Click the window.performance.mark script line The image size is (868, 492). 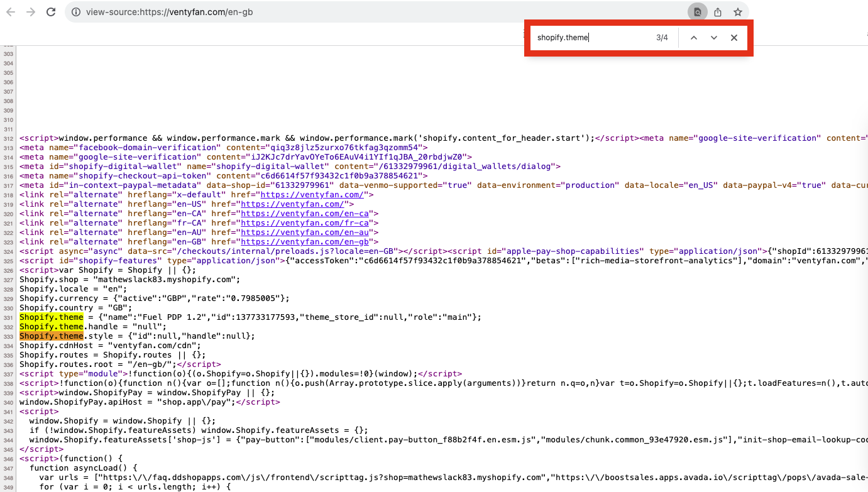point(329,138)
